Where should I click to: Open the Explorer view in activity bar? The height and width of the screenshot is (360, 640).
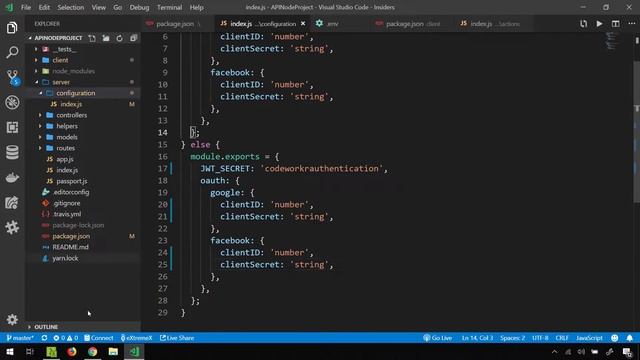pos(12,28)
